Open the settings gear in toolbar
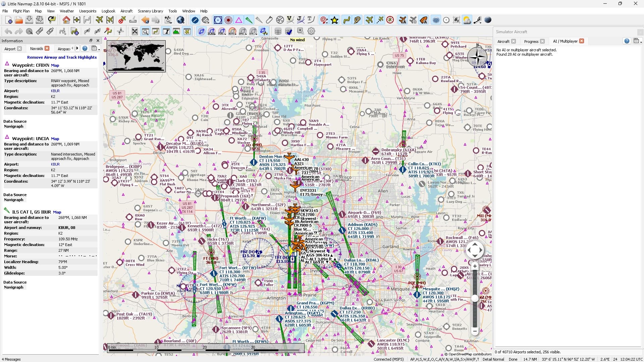The height and width of the screenshot is (362, 644). point(311,31)
